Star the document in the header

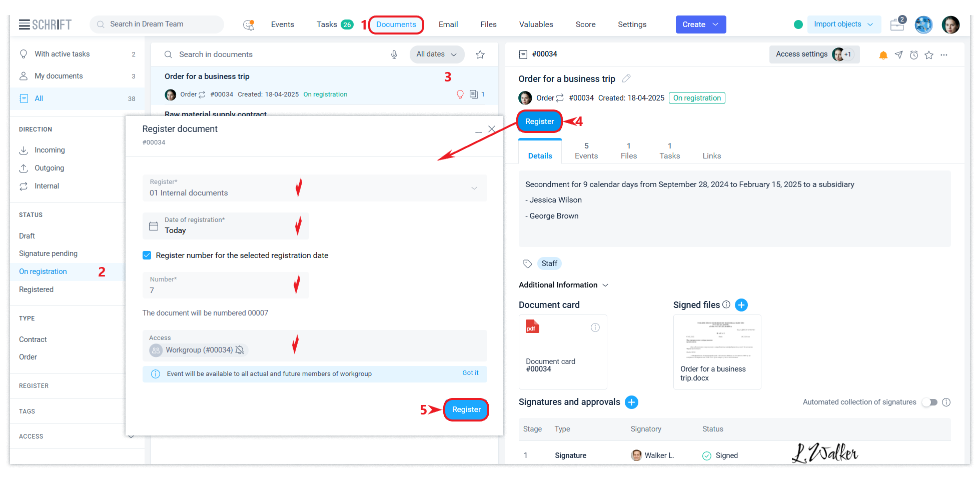[929, 55]
